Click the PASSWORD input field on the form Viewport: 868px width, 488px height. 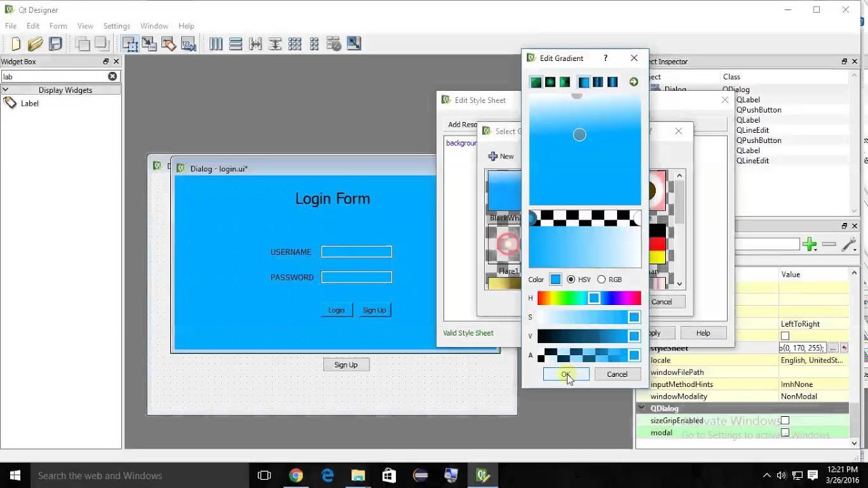pyautogui.click(x=357, y=277)
